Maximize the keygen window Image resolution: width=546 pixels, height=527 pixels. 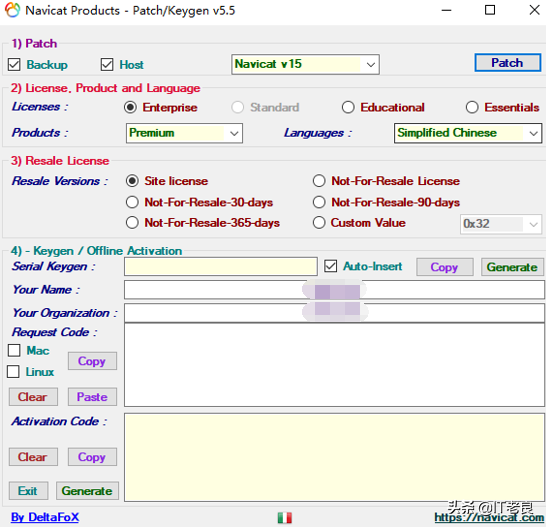click(490, 10)
